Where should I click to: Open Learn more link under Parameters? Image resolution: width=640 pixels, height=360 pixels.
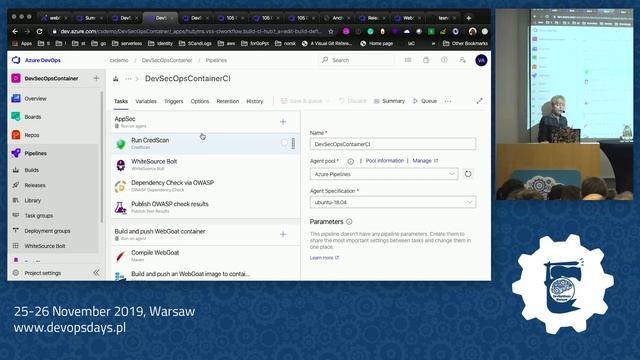coord(324,258)
